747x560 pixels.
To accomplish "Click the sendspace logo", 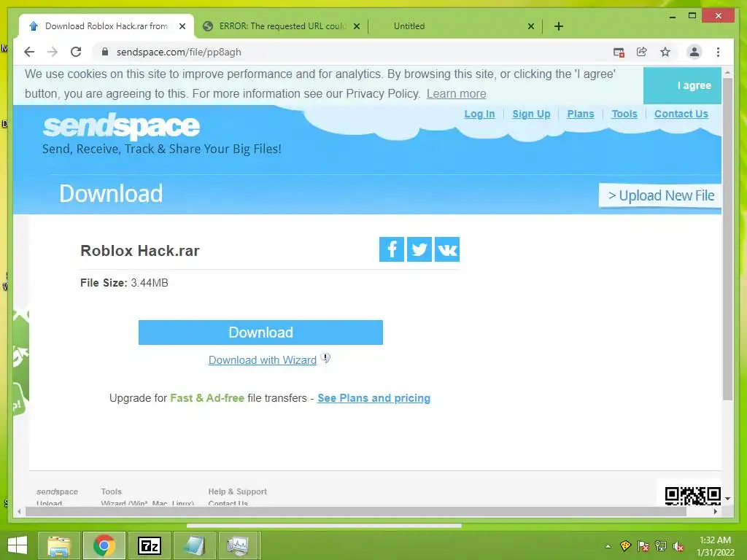I will tap(121, 126).
